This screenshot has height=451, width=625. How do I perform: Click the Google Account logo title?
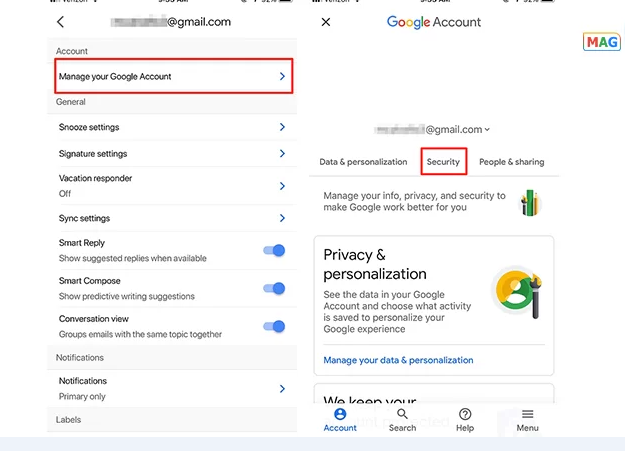434,22
